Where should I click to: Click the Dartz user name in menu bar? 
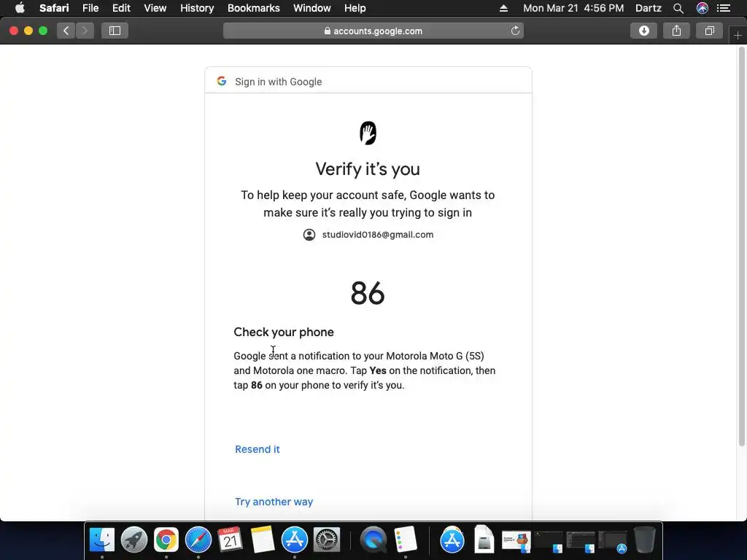(x=649, y=8)
